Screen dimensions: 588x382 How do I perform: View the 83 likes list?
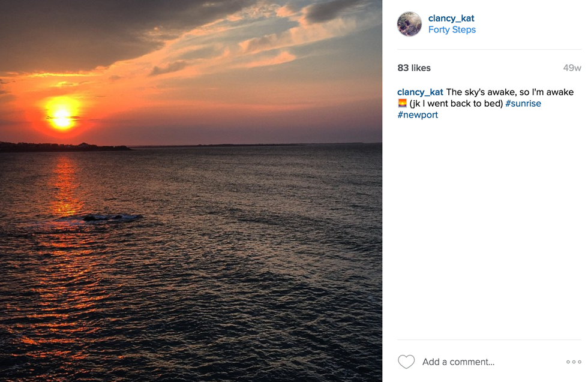click(414, 68)
